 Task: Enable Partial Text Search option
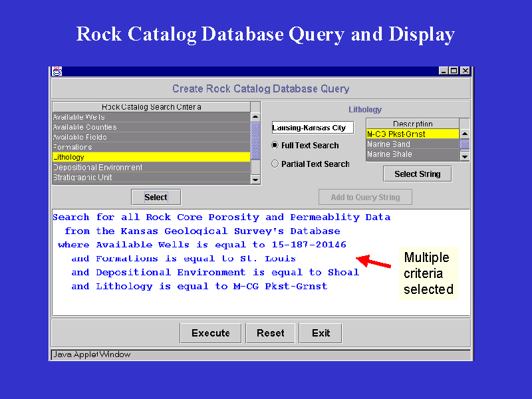coord(275,164)
